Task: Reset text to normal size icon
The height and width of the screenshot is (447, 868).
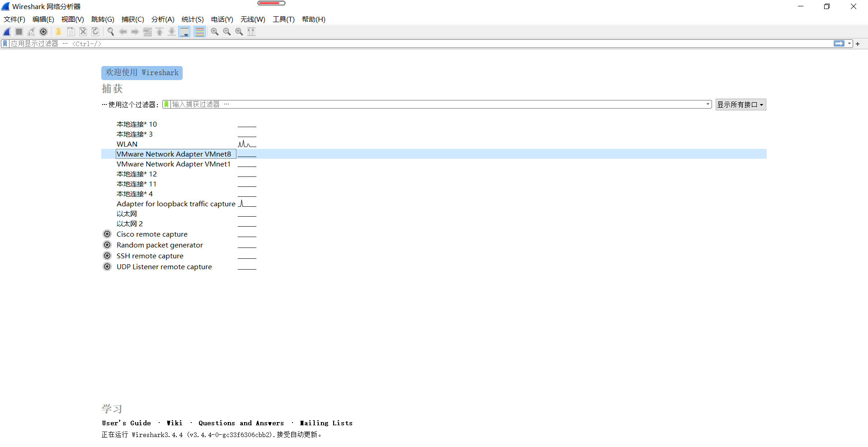Action: click(x=239, y=32)
